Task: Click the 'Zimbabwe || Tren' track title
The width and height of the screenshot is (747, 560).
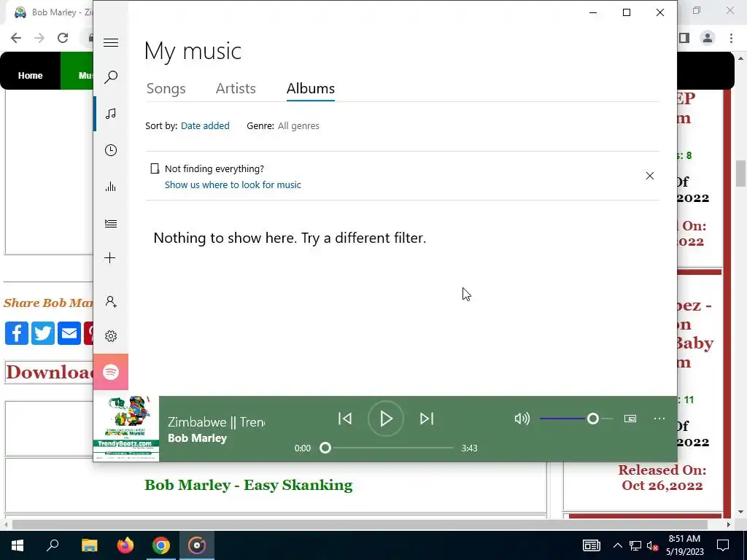Action: click(x=216, y=422)
